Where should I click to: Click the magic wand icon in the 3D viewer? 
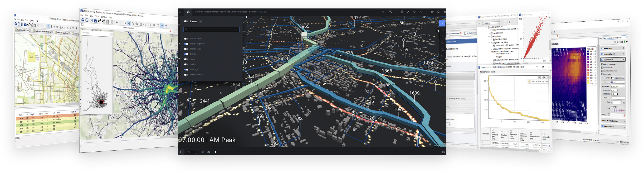point(391,12)
